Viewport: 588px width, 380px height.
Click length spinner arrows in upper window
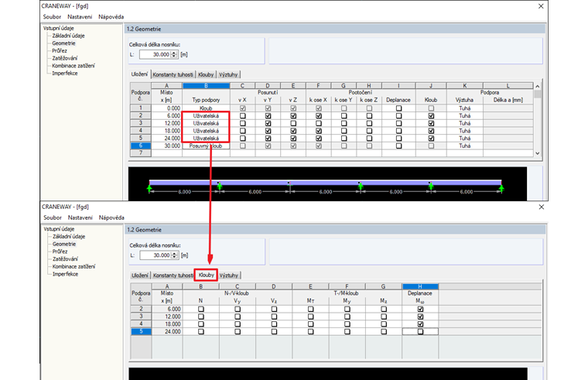(x=174, y=54)
